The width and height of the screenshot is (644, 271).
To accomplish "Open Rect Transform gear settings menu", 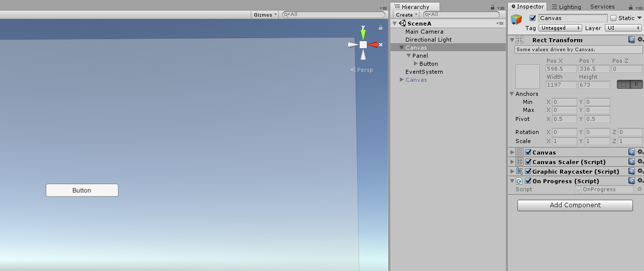I will click(x=640, y=40).
